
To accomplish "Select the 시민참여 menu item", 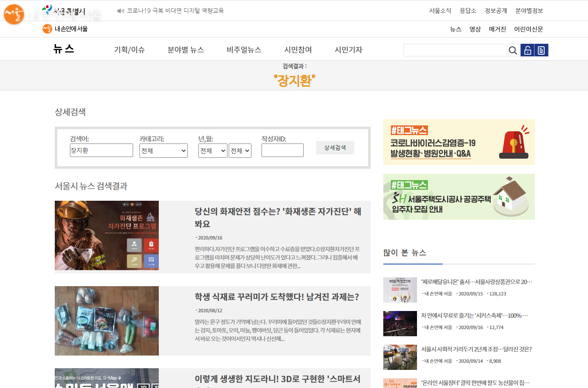I will 298,50.
